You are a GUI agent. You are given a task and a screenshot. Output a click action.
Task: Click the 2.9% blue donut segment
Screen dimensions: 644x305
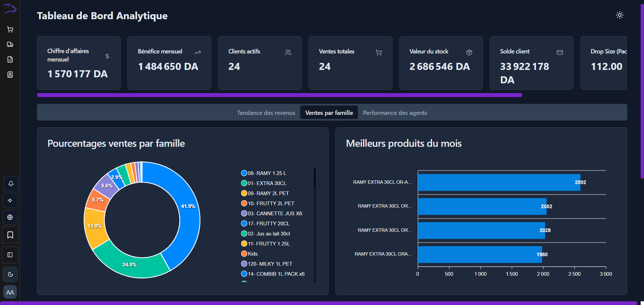117,177
